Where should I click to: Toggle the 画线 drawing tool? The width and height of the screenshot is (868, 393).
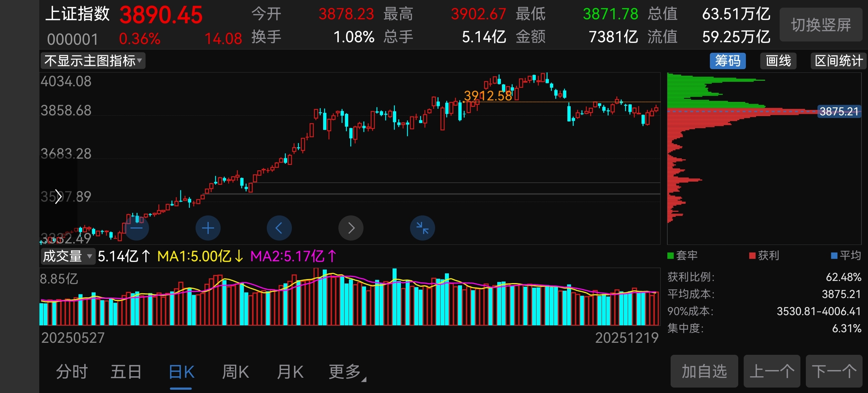[778, 61]
